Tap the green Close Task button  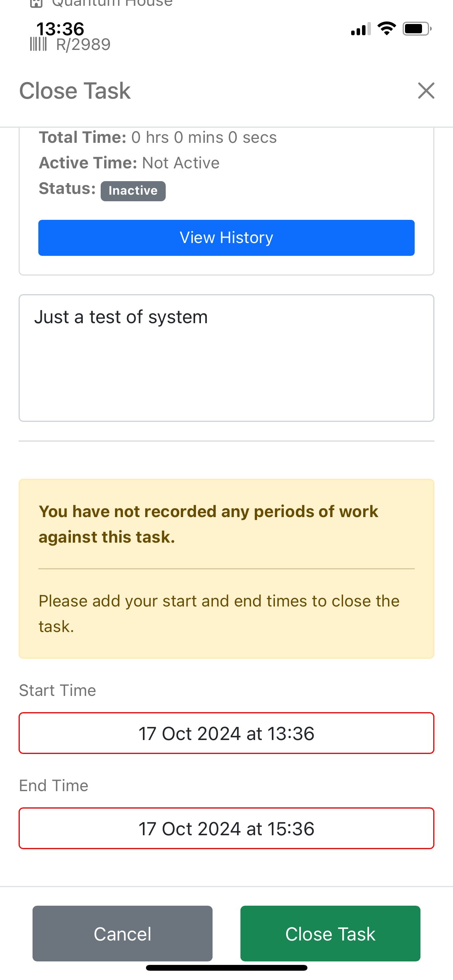click(x=330, y=934)
